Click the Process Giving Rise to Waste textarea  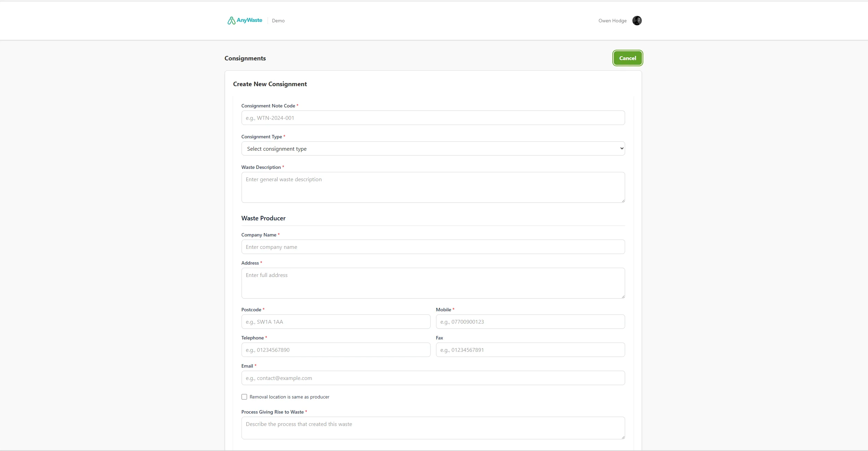433,428
